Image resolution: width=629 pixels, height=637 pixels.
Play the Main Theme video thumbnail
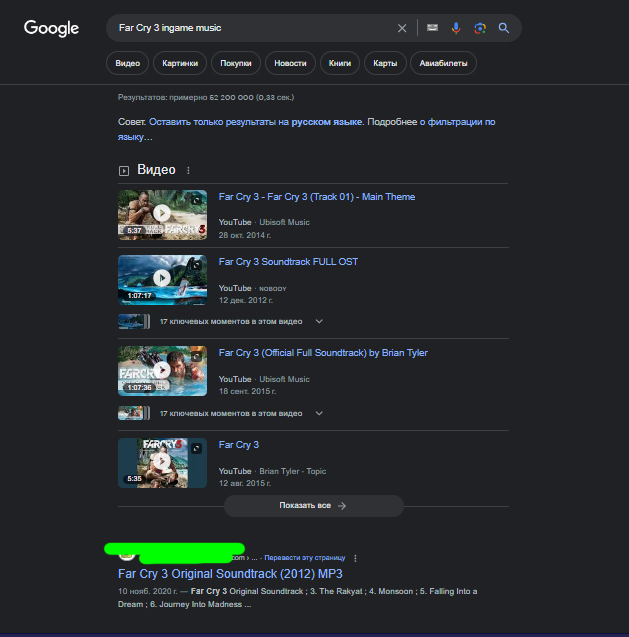click(162, 214)
